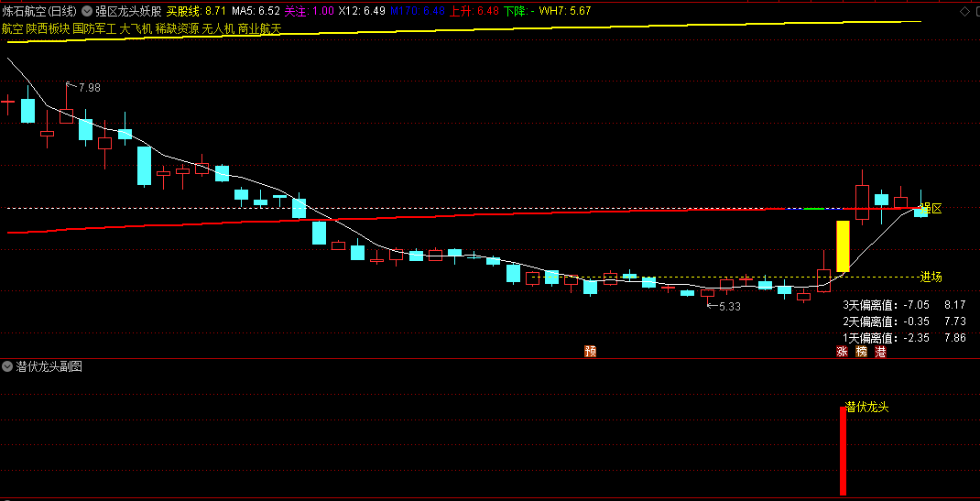Click the candlestick marked 5.33 low

click(x=707, y=295)
